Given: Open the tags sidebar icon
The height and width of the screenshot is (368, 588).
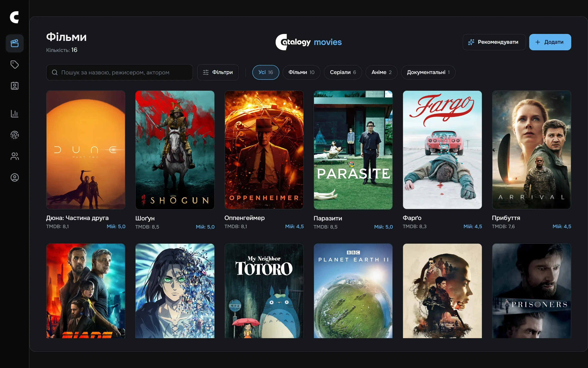Looking at the screenshot, I should pyautogui.click(x=14, y=64).
